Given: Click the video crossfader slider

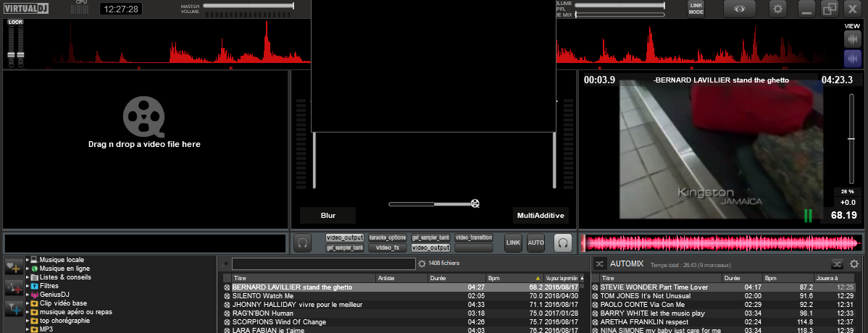Looking at the screenshot, I should [432, 204].
